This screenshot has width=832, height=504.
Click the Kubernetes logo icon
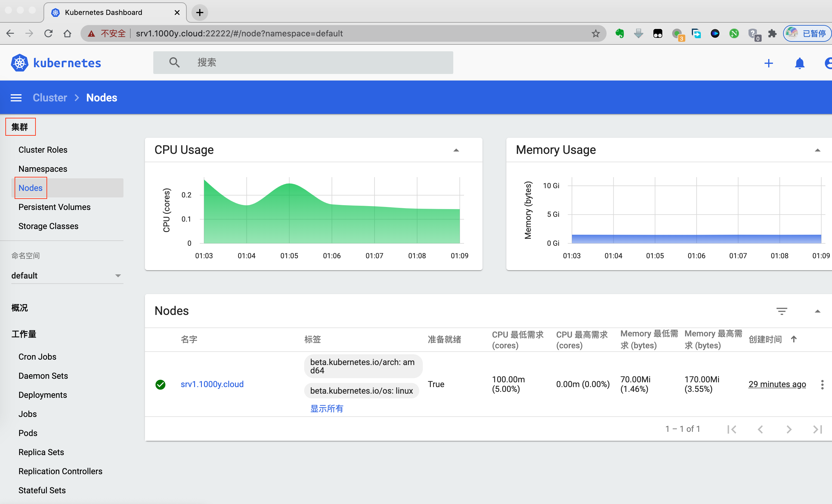click(20, 63)
